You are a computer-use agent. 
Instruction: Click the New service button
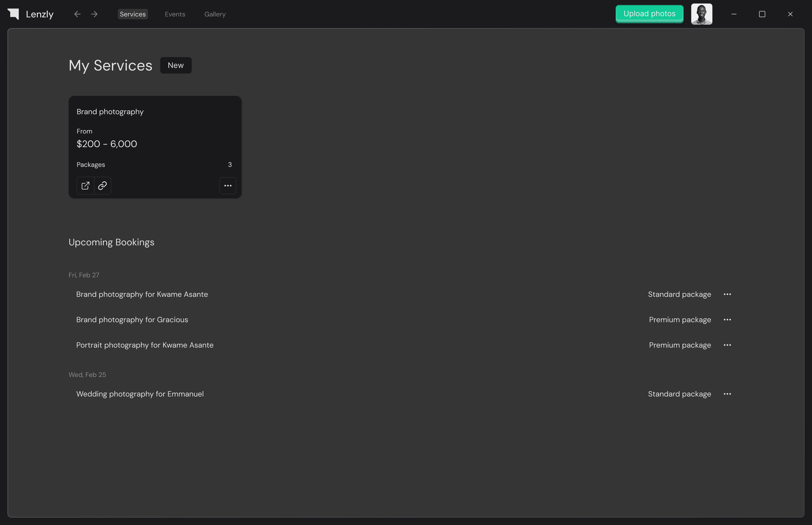pyautogui.click(x=176, y=65)
